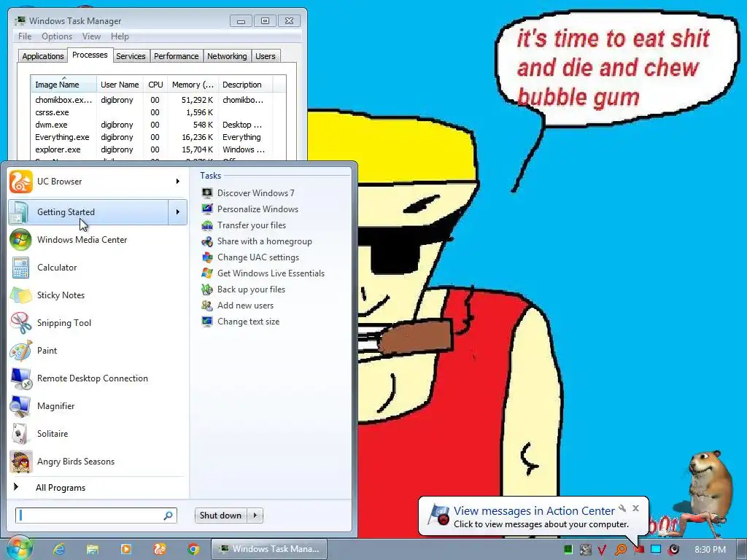The height and width of the screenshot is (560, 747).
Task: Sort processes by CPU column
Action: click(155, 85)
